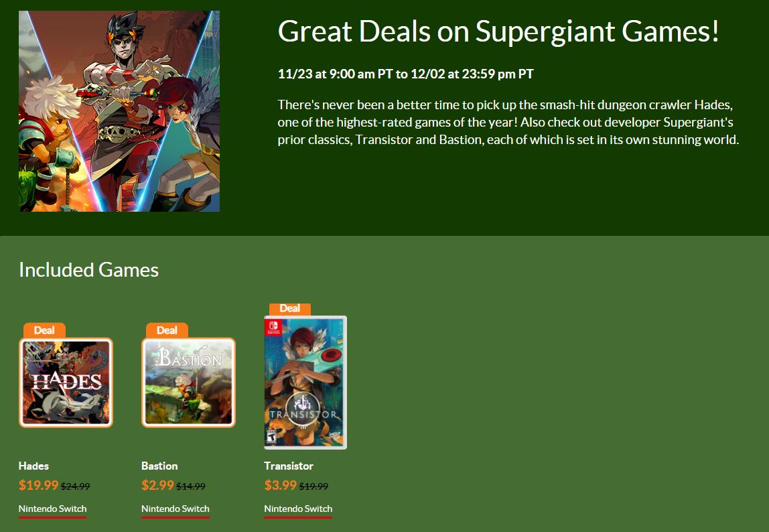This screenshot has height=532, width=769.
Task: Click the Transistor $3.99 sale price
Action: pyautogui.click(x=281, y=485)
